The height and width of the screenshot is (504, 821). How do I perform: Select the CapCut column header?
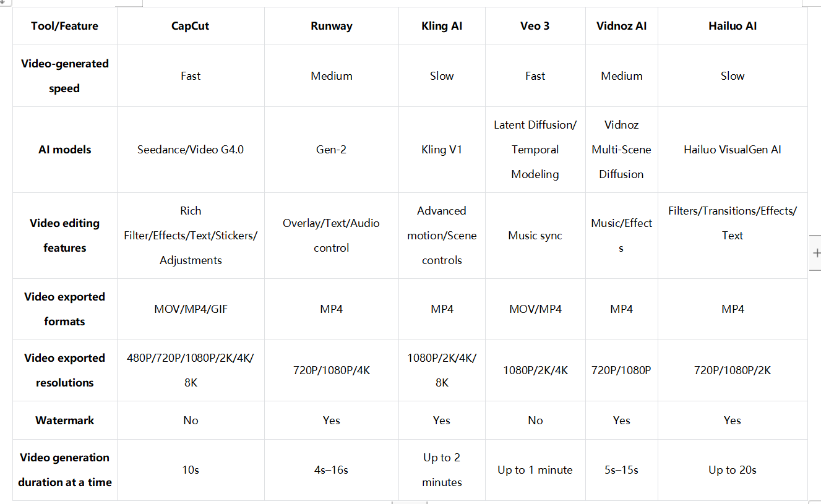(x=191, y=26)
